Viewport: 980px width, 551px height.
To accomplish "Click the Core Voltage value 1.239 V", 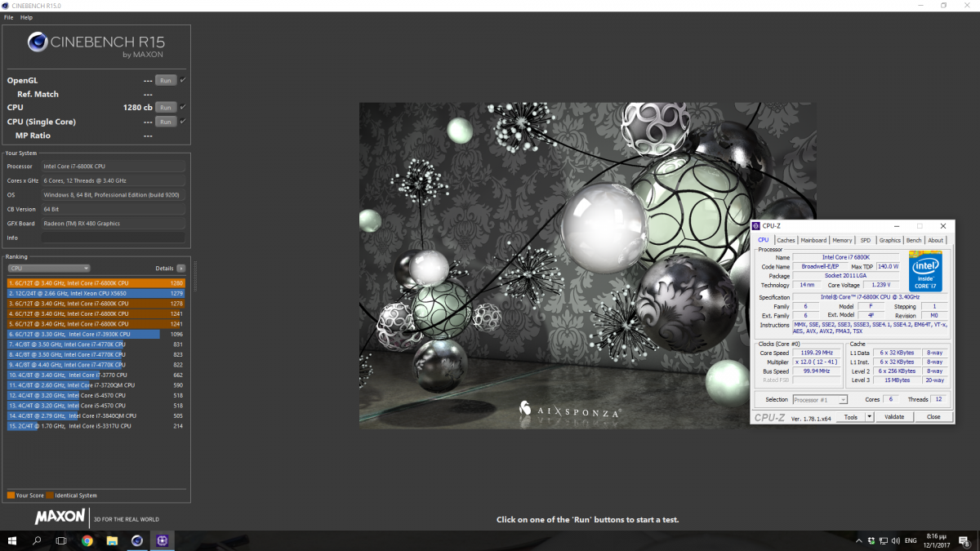I will [x=881, y=285].
